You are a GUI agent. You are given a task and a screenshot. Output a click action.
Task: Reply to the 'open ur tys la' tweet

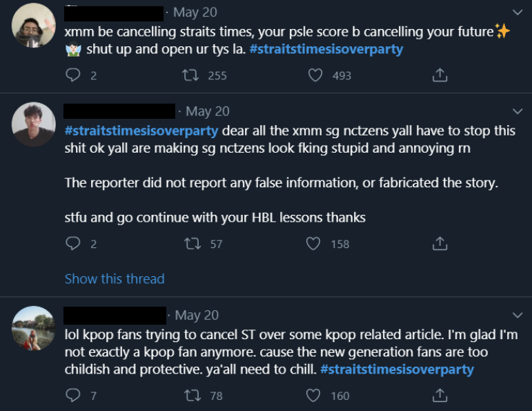tap(73, 75)
